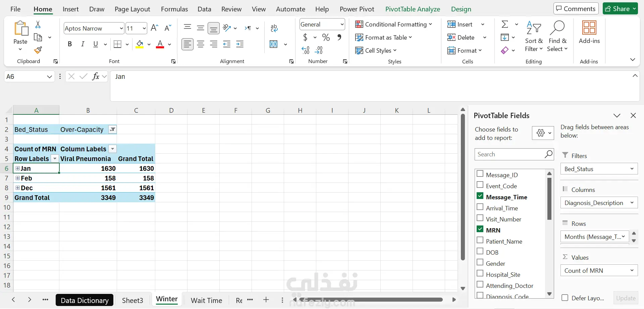Screen dimensions: 644x309
Task: Open the Add-ins gallery icon
Action: (x=589, y=28)
